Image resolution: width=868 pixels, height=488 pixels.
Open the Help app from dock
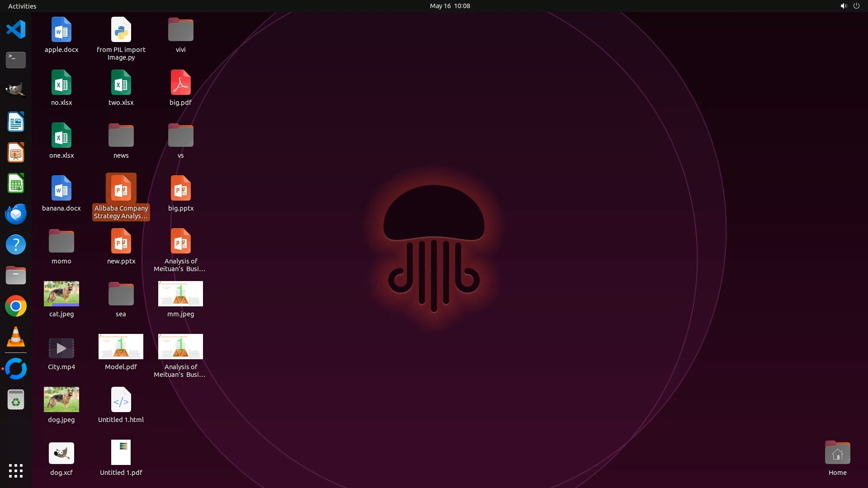tap(16, 244)
